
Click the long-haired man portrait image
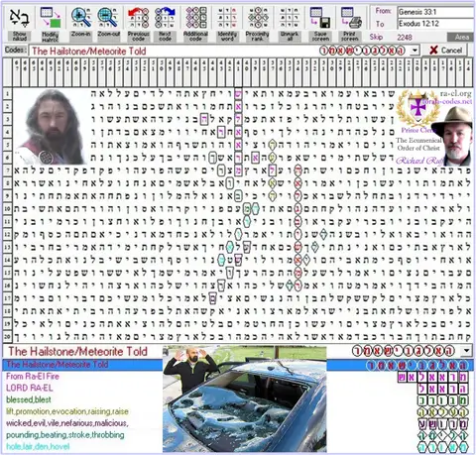(x=51, y=127)
